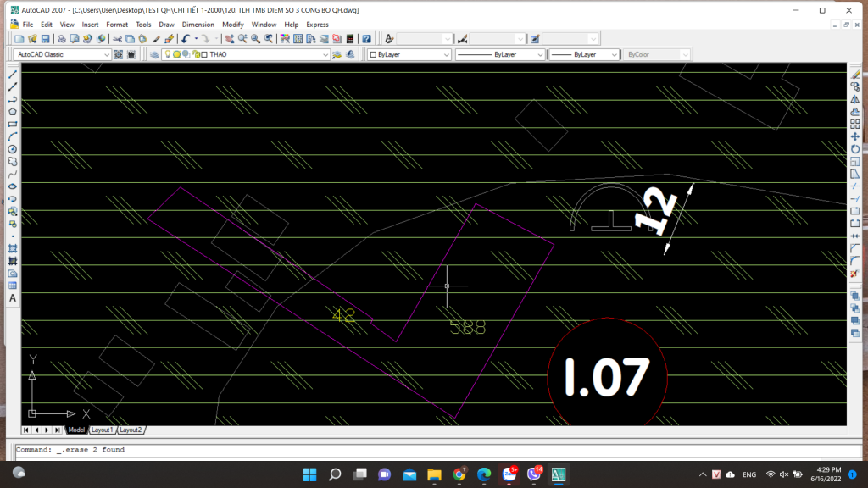Toggle THAO layer lock icon
The width and height of the screenshot is (868, 488).
pyautogui.click(x=196, y=54)
